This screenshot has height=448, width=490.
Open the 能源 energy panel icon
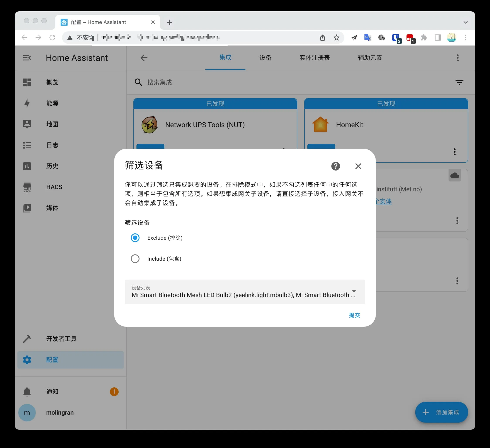click(x=27, y=103)
